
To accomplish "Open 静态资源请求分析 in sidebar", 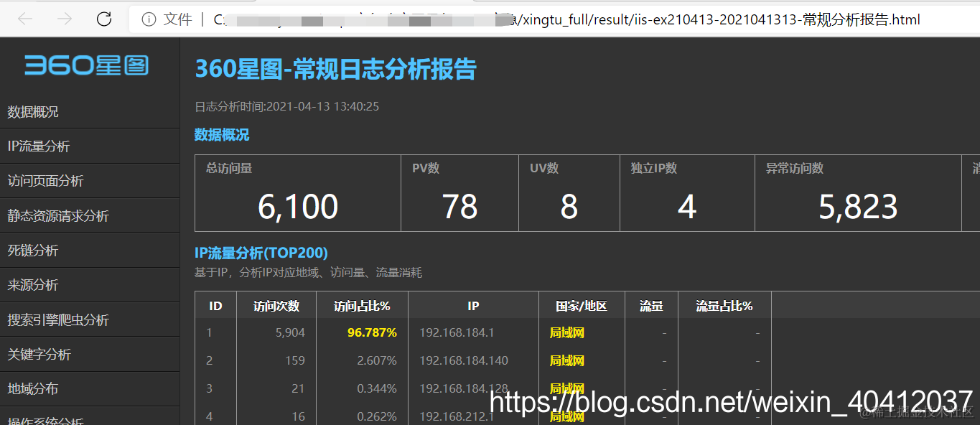I will coord(90,216).
